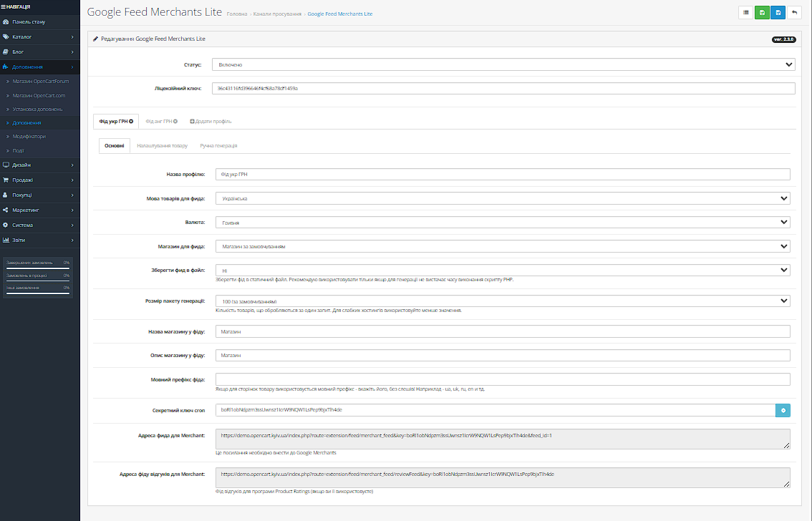The height and width of the screenshot is (521, 812).
Task: Open Панель стану dashboard icon
Action: pyautogui.click(x=6, y=21)
